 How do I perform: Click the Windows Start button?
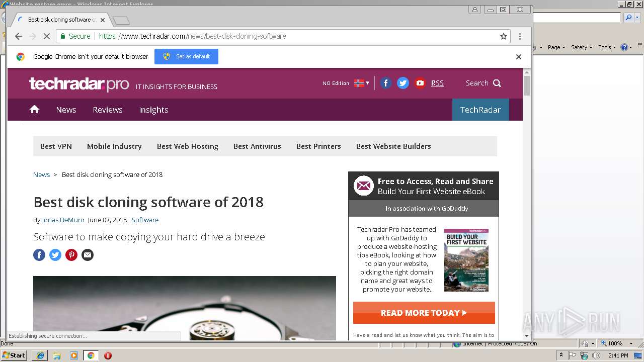tap(14, 355)
